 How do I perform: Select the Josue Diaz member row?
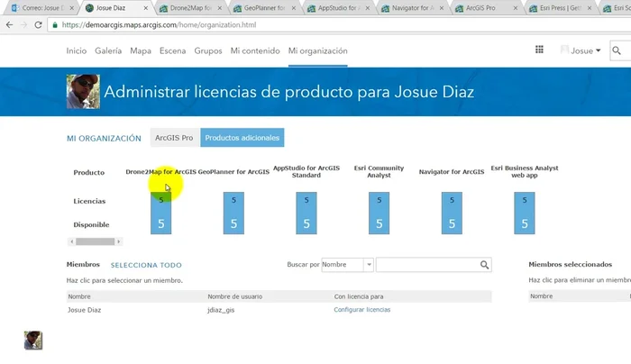(x=279, y=310)
